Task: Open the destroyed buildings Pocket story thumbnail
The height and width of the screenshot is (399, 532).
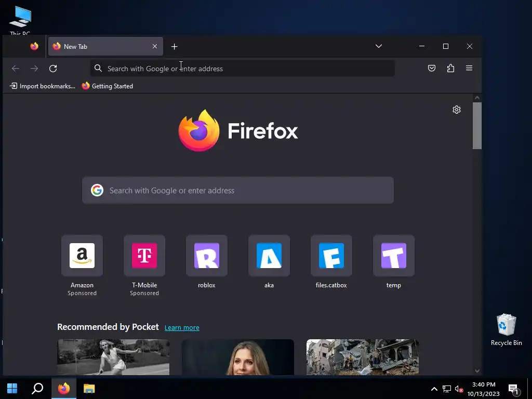Action: pyautogui.click(x=362, y=357)
